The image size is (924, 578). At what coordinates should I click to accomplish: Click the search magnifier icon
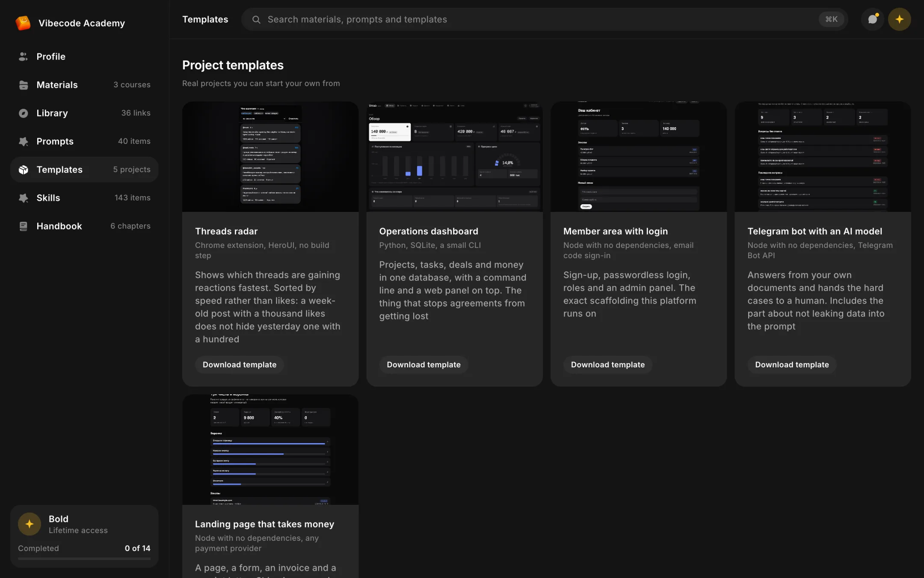click(256, 19)
